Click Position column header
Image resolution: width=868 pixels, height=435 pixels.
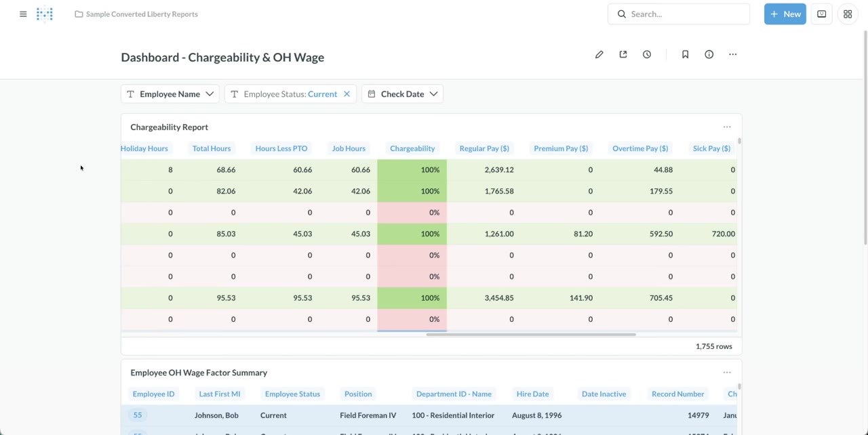pyautogui.click(x=358, y=394)
